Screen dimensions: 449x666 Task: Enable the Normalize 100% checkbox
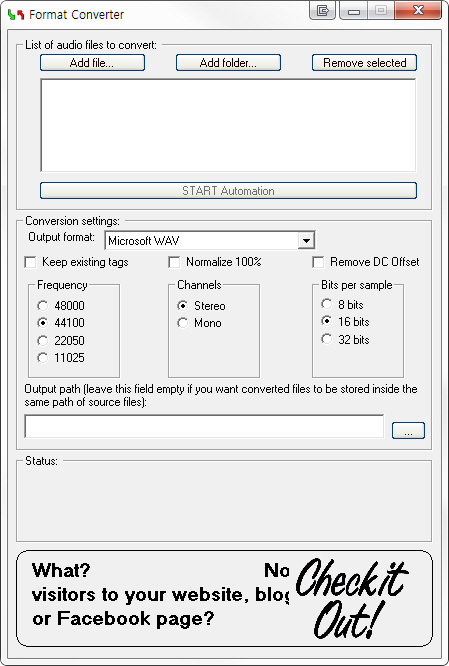click(x=174, y=262)
